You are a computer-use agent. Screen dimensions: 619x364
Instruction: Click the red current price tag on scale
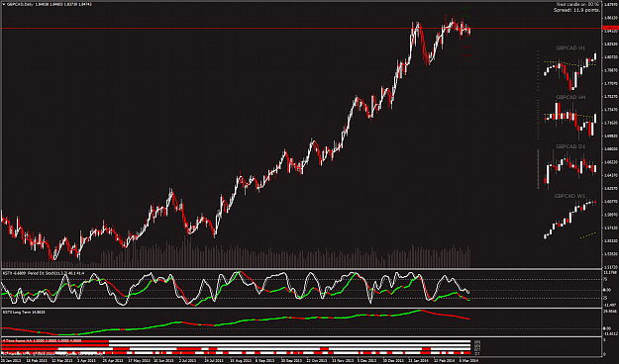coord(611,28)
